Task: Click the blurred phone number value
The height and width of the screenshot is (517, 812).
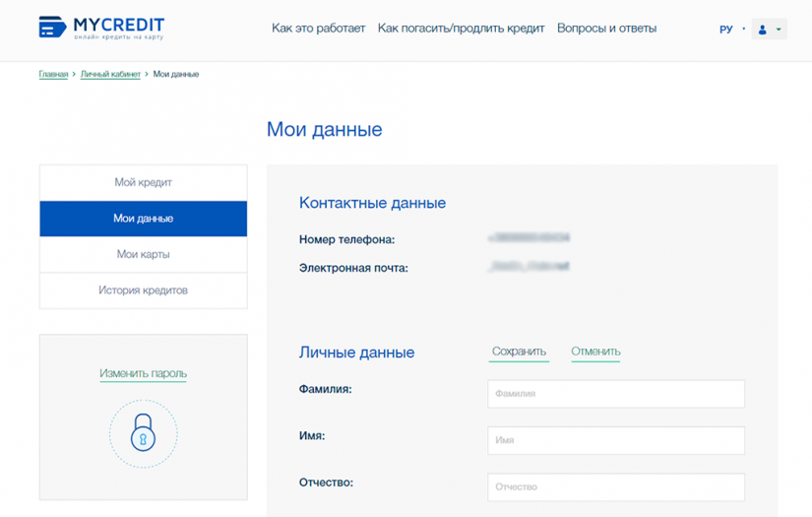Action: tap(529, 237)
